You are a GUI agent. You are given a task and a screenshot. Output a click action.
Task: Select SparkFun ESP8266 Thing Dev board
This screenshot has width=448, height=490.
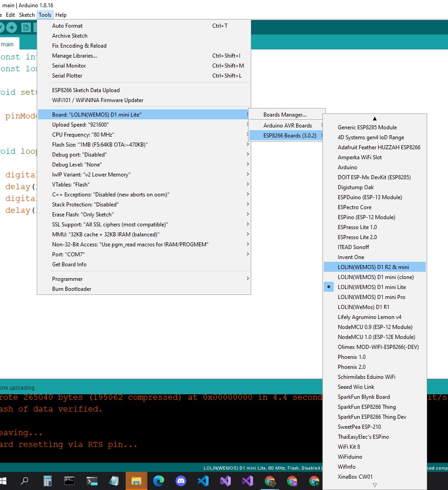click(375, 416)
